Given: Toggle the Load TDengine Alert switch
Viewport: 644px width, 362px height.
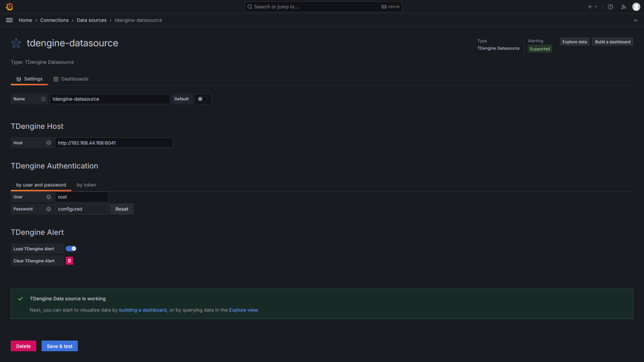Looking at the screenshot, I should pyautogui.click(x=71, y=249).
